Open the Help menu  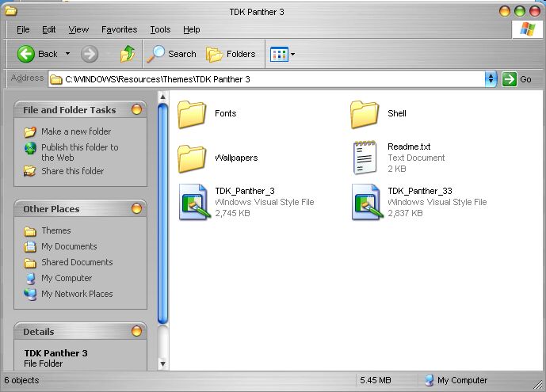point(192,29)
